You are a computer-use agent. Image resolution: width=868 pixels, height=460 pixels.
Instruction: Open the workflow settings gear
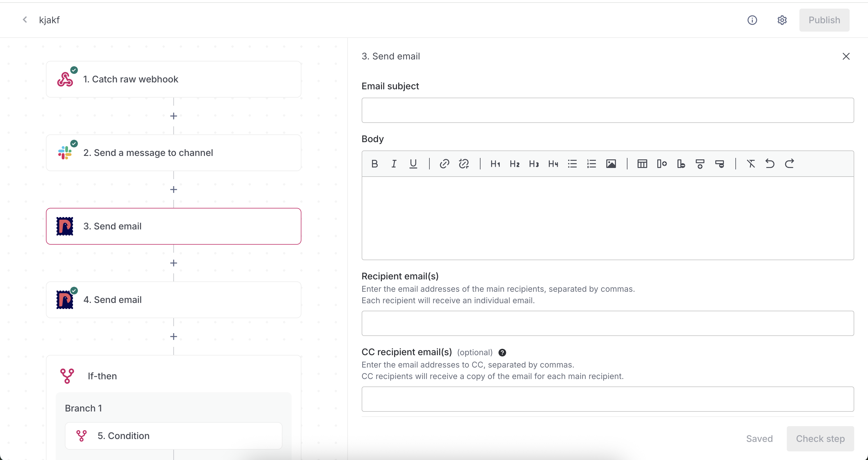pyautogui.click(x=782, y=20)
